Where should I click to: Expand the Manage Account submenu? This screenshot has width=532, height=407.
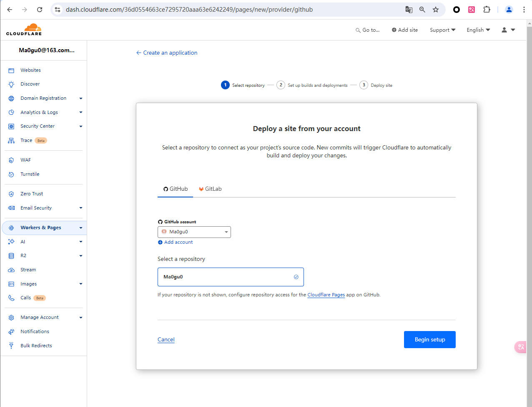81,318
